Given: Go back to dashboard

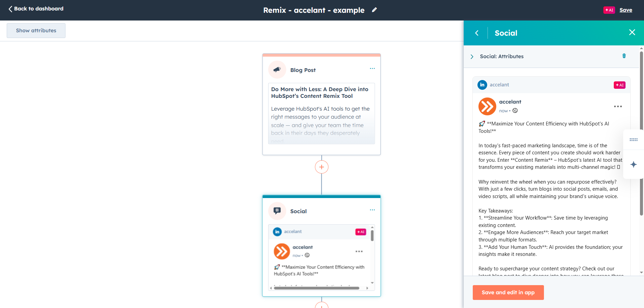Looking at the screenshot, I should click(36, 9).
